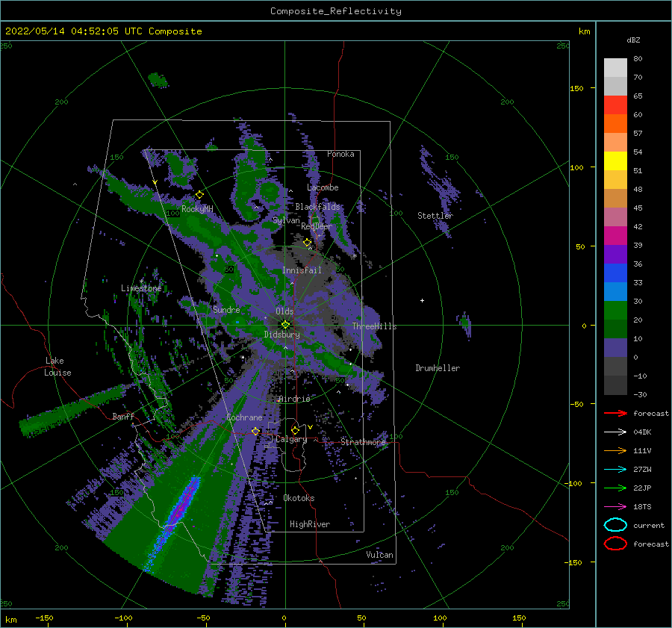Click the Didsbury city label
This screenshot has height=628, width=672.
click(x=282, y=335)
